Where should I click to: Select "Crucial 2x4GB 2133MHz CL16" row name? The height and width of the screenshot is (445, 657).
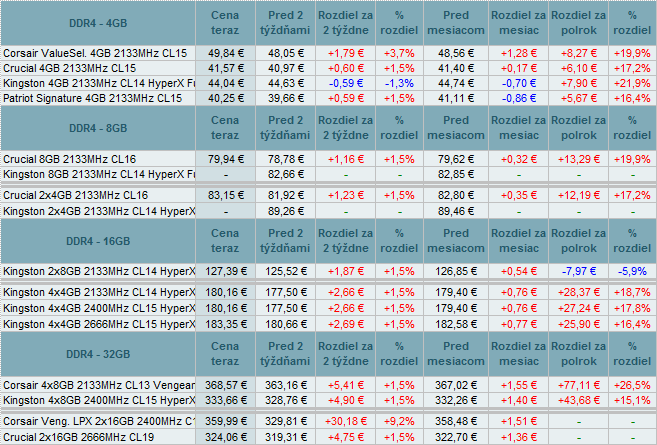(75, 195)
